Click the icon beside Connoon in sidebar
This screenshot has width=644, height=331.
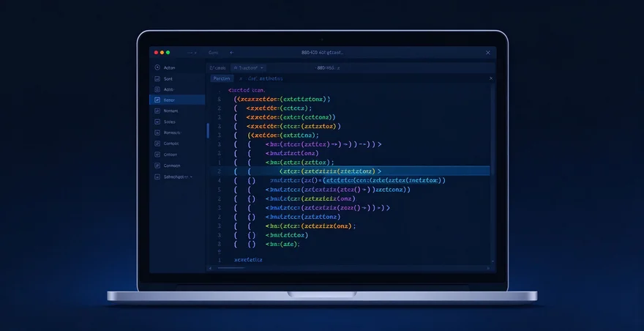click(157, 165)
